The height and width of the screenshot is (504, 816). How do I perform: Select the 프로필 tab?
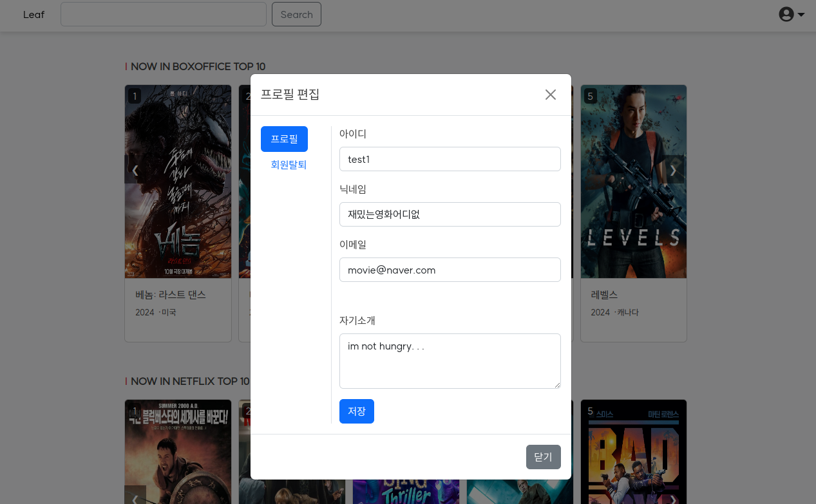(284, 139)
